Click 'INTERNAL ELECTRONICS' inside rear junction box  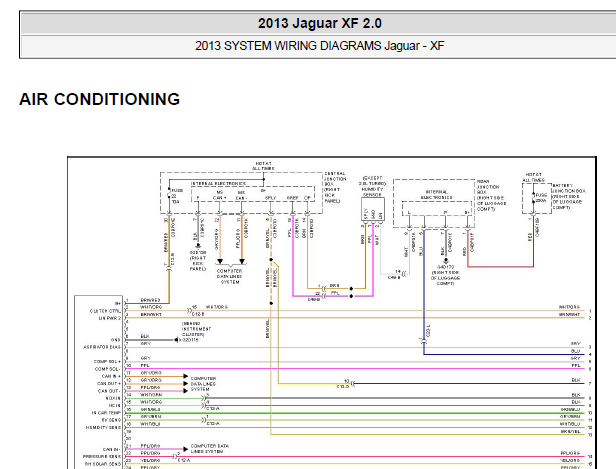tap(436, 195)
